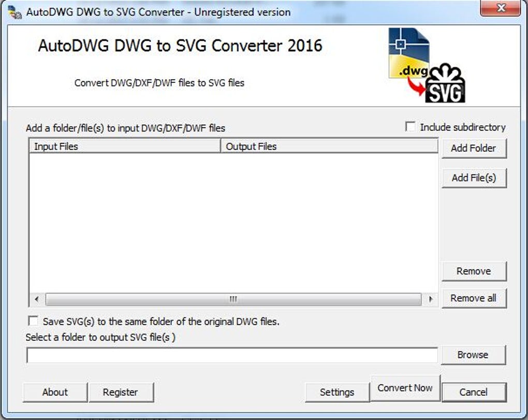Open the Settings dialog
Screen dimensions: 528x420
337,392
